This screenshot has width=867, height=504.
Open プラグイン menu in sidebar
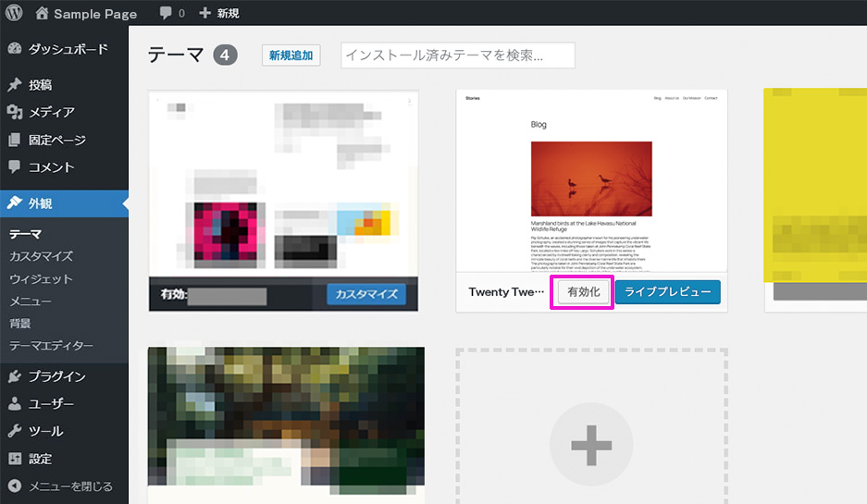point(56,376)
